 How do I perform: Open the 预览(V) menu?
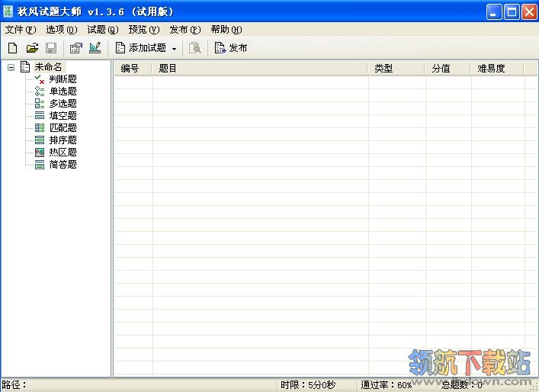(x=144, y=30)
